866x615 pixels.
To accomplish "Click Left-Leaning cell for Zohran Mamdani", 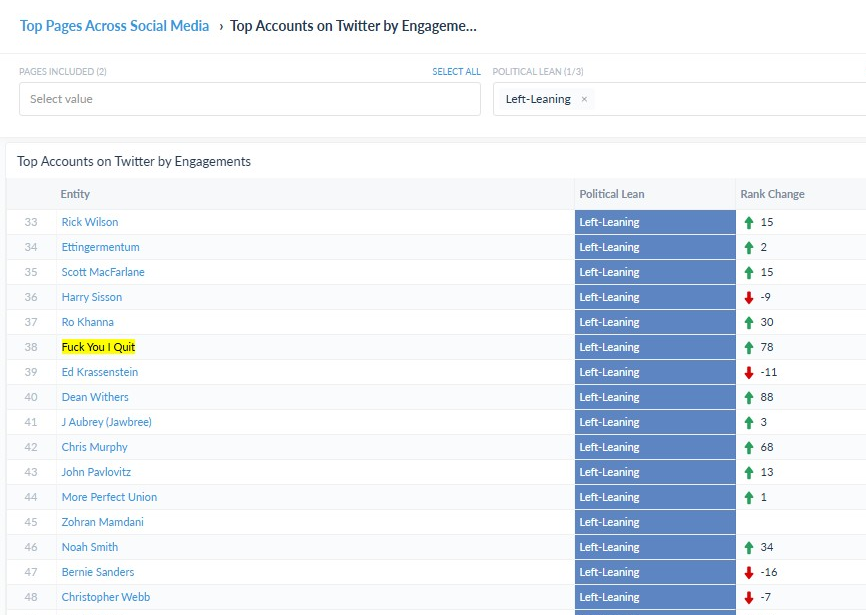I will click(655, 522).
